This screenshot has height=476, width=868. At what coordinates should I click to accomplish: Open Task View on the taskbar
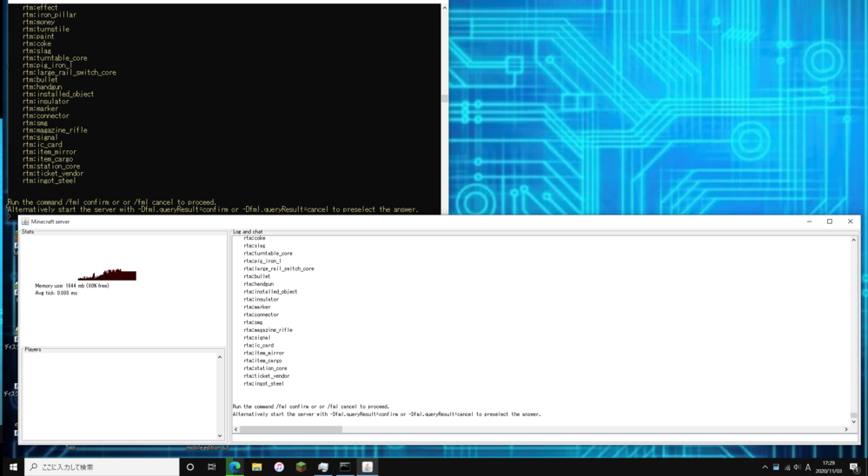(211, 466)
